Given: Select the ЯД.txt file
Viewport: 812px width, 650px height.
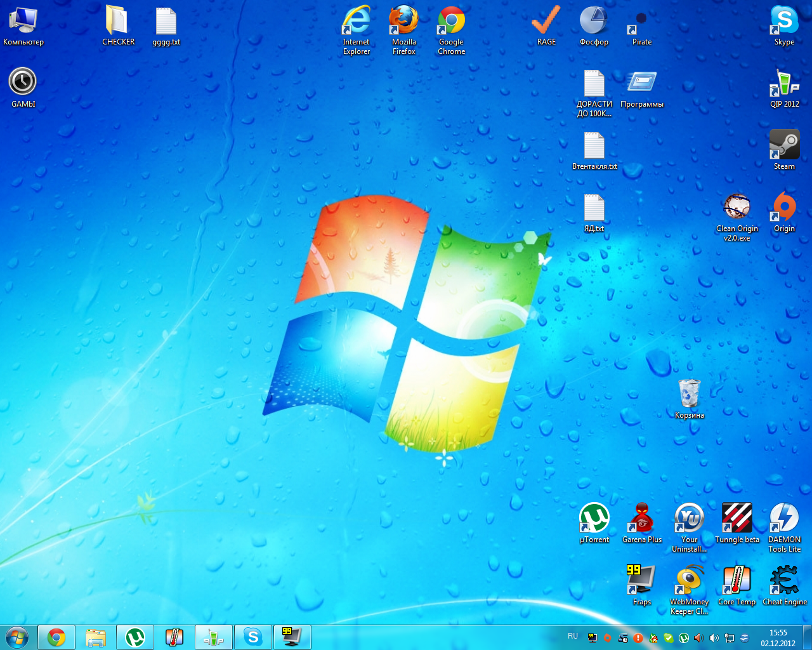Looking at the screenshot, I should pyautogui.click(x=594, y=213).
